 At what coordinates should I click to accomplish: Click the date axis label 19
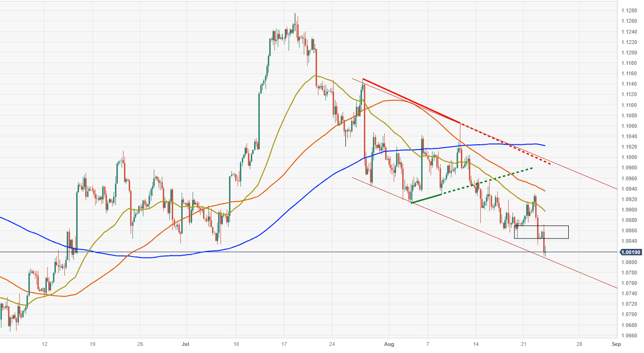tap(92, 344)
